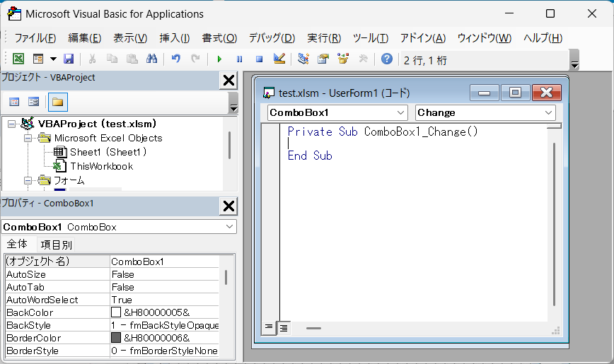Open the ツール(T) menu
This screenshot has width=614, height=364.
[x=371, y=38]
